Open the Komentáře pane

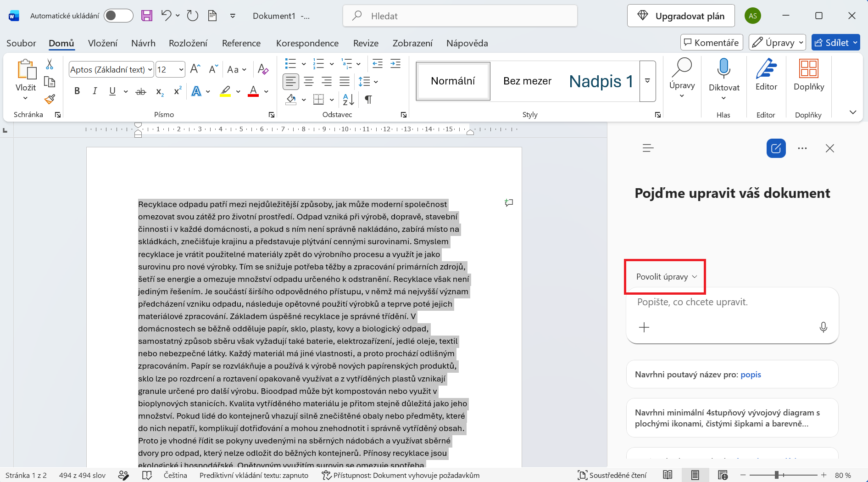tap(712, 43)
